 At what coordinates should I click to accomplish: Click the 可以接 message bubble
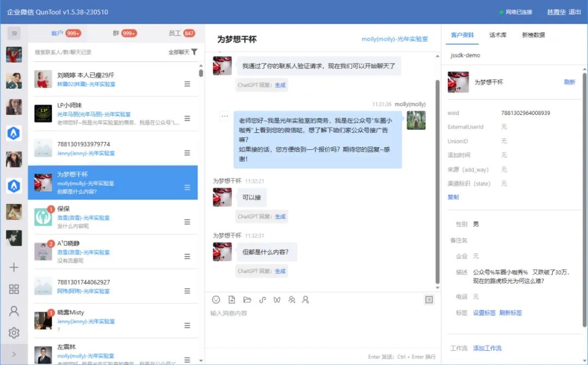[252, 197]
